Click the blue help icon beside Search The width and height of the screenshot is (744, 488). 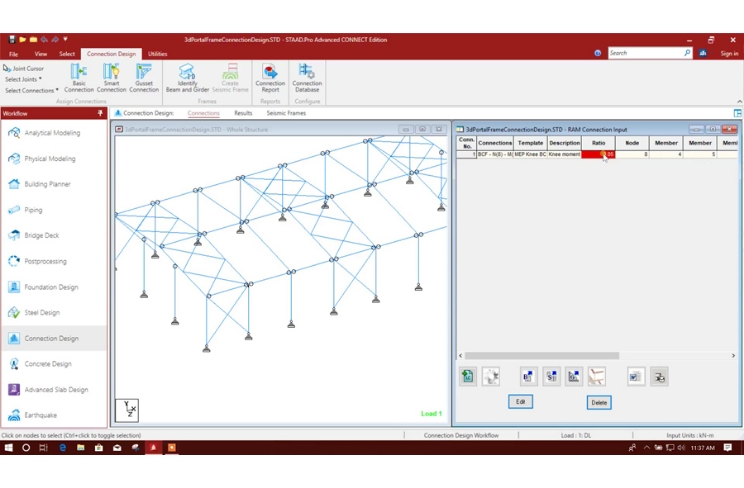point(598,53)
